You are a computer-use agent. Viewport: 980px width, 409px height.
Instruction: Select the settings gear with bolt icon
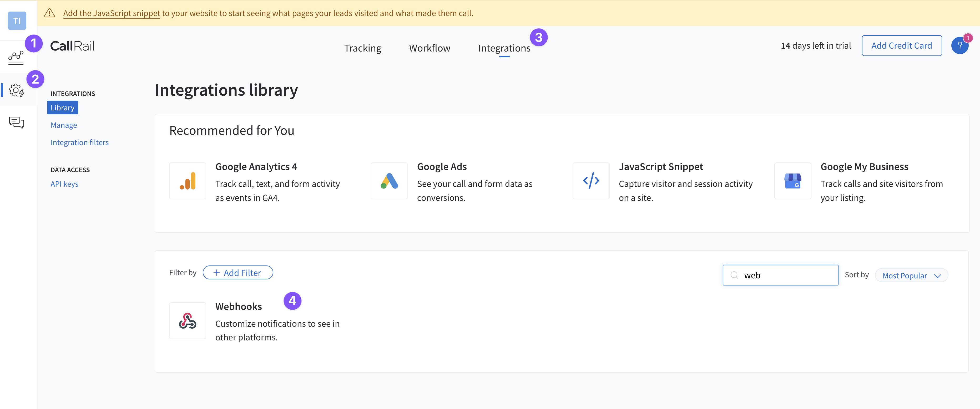coord(17,90)
